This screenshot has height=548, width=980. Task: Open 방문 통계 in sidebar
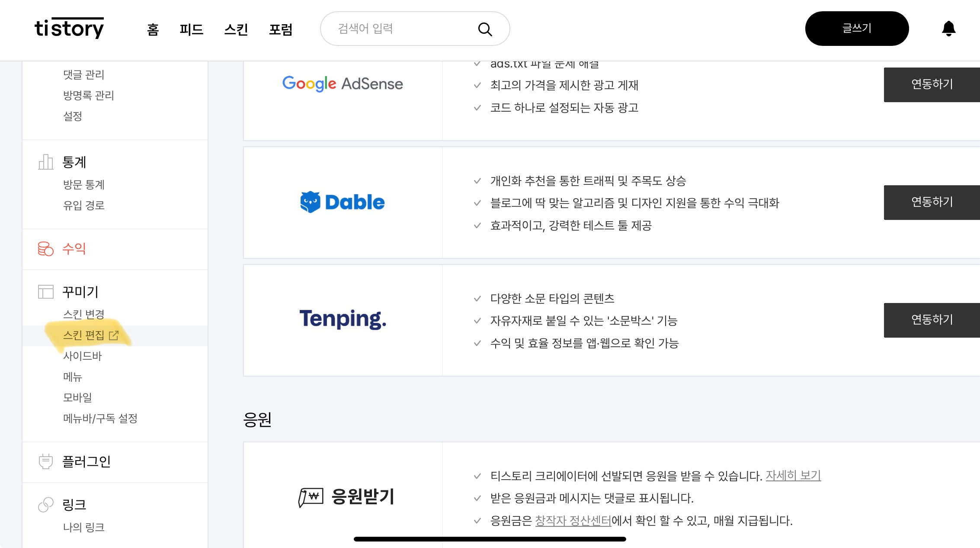coord(84,184)
